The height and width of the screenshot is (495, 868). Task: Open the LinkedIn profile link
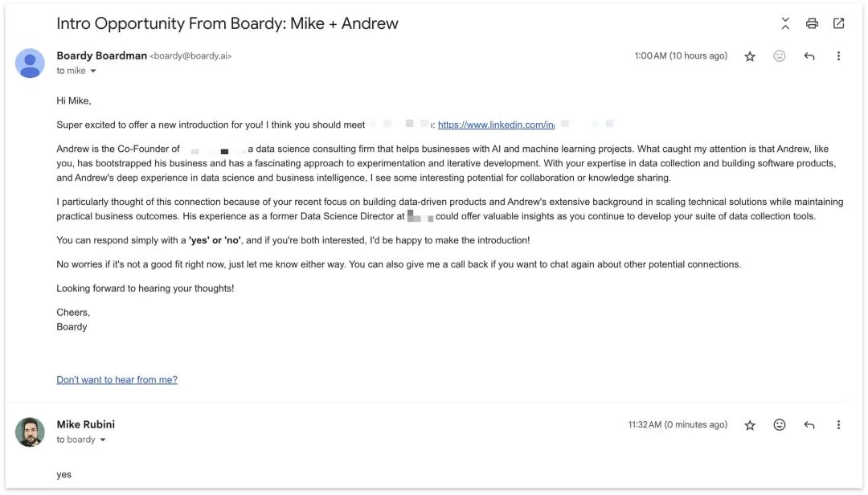[497, 125]
